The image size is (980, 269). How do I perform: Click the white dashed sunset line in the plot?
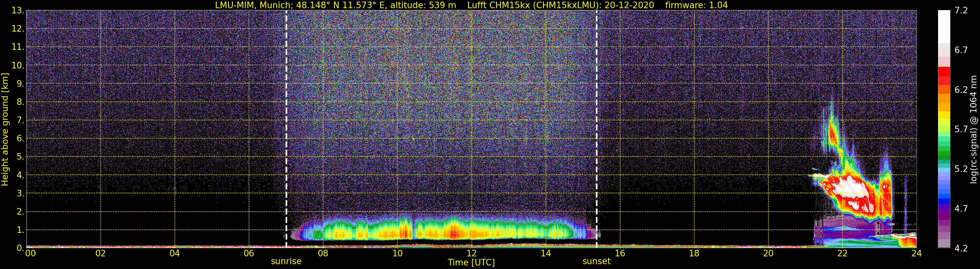coord(596,129)
